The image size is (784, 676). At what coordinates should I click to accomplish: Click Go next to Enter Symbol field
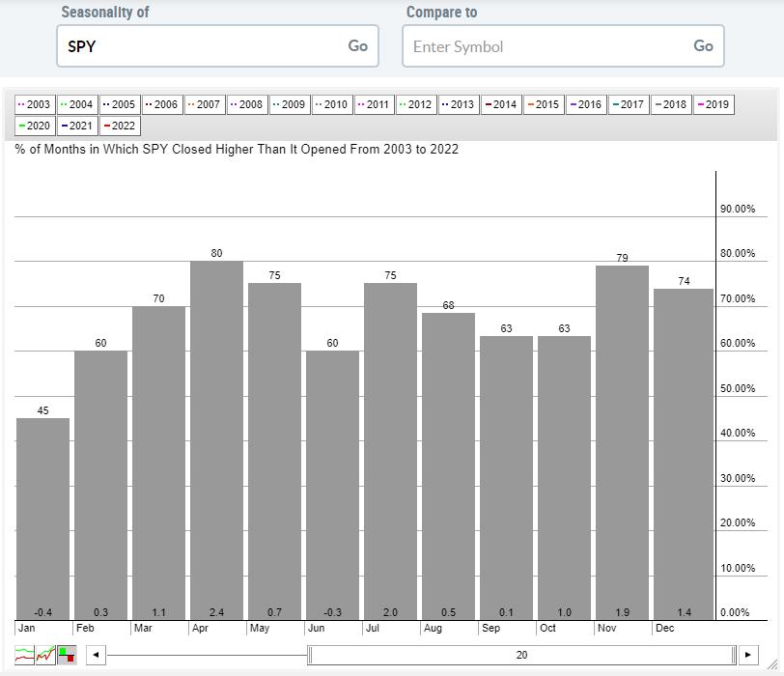point(703,46)
